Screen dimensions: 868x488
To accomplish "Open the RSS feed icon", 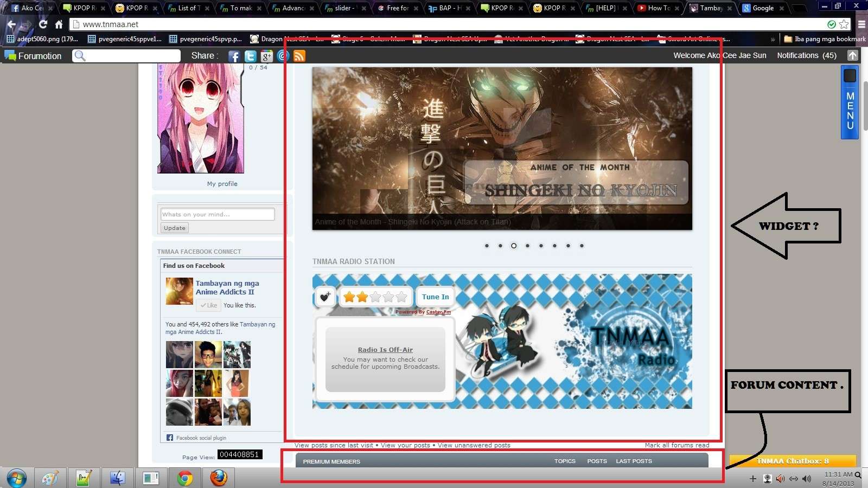I will 299,56.
